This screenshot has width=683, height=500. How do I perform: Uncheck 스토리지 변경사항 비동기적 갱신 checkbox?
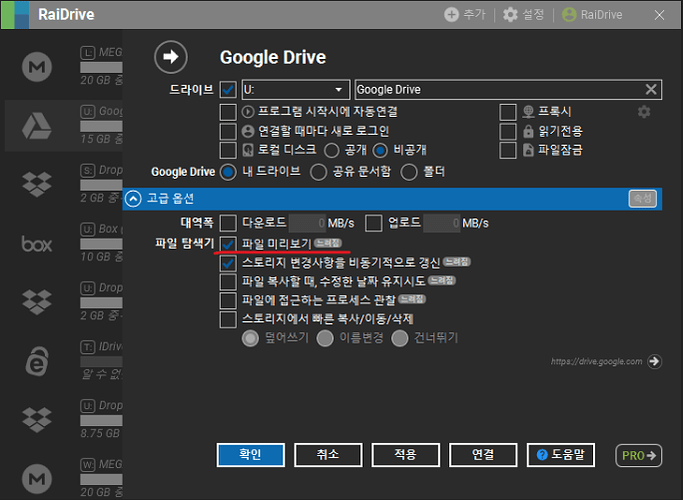point(228,263)
